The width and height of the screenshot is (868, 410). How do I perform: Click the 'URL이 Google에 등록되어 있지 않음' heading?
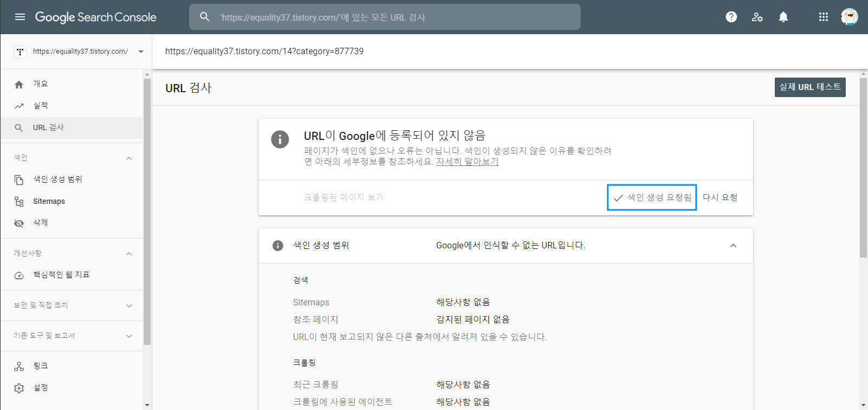[x=395, y=136]
